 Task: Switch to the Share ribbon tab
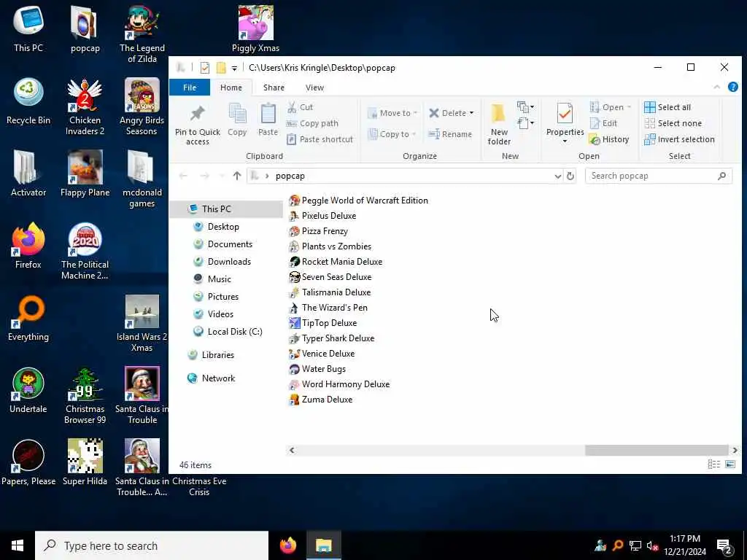coord(274,87)
